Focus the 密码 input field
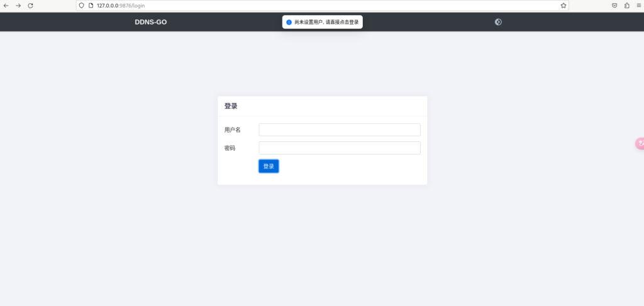Screen dimensions: 644x306 (x=339, y=148)
